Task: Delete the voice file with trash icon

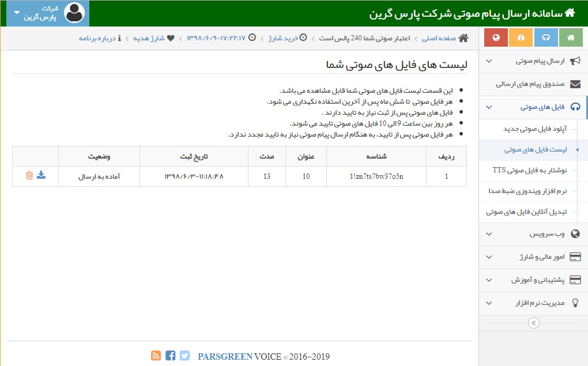Action: pos(29,176)
